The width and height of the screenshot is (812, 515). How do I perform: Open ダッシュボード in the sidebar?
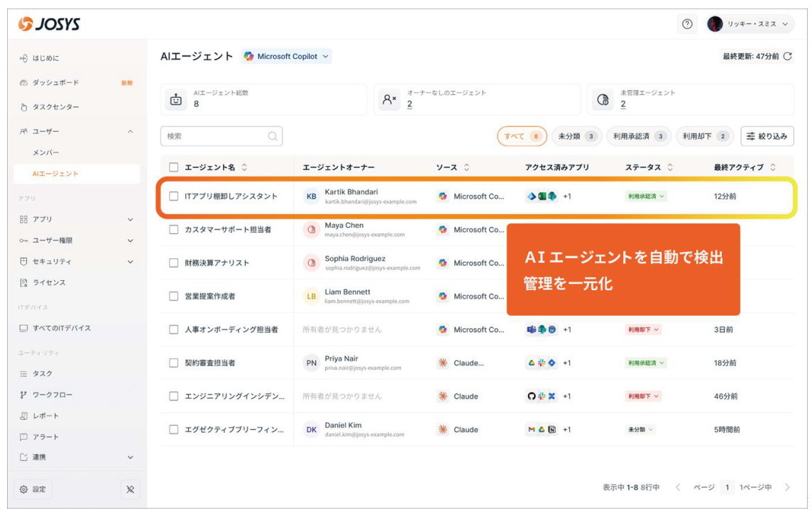[x=56, y=83]
